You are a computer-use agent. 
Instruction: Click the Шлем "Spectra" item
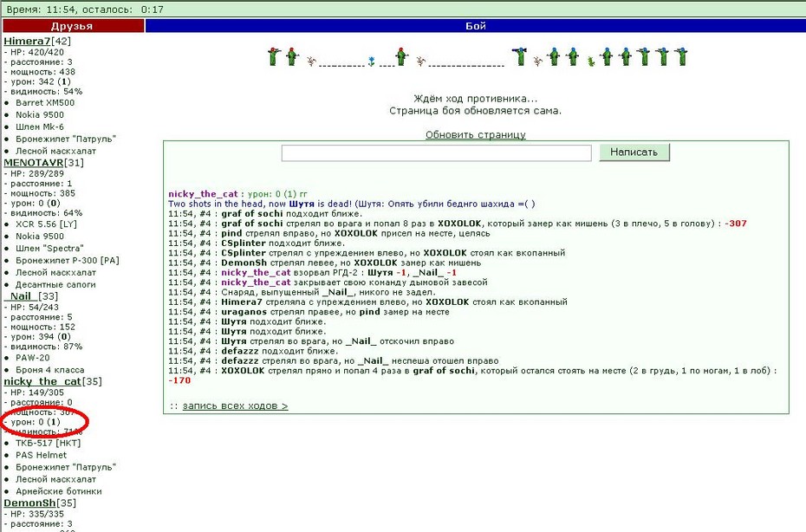click(x=49, y=249)
